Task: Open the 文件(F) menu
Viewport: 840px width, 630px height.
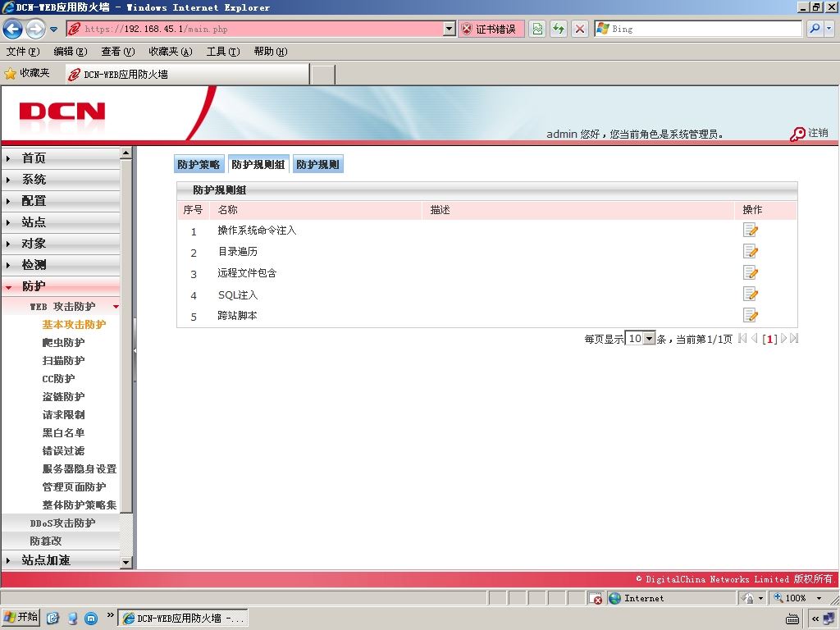Action: click(23, 52)
